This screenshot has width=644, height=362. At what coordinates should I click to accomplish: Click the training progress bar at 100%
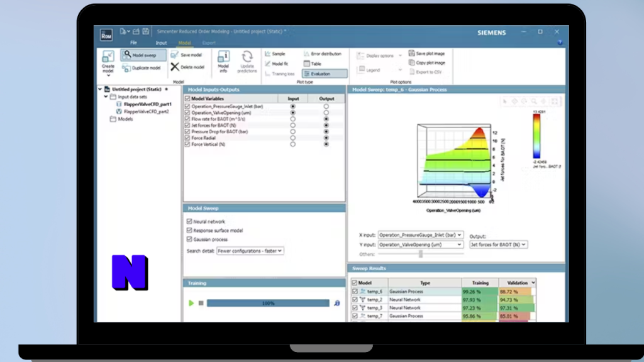pyautogui.click(x=268, y=304)
